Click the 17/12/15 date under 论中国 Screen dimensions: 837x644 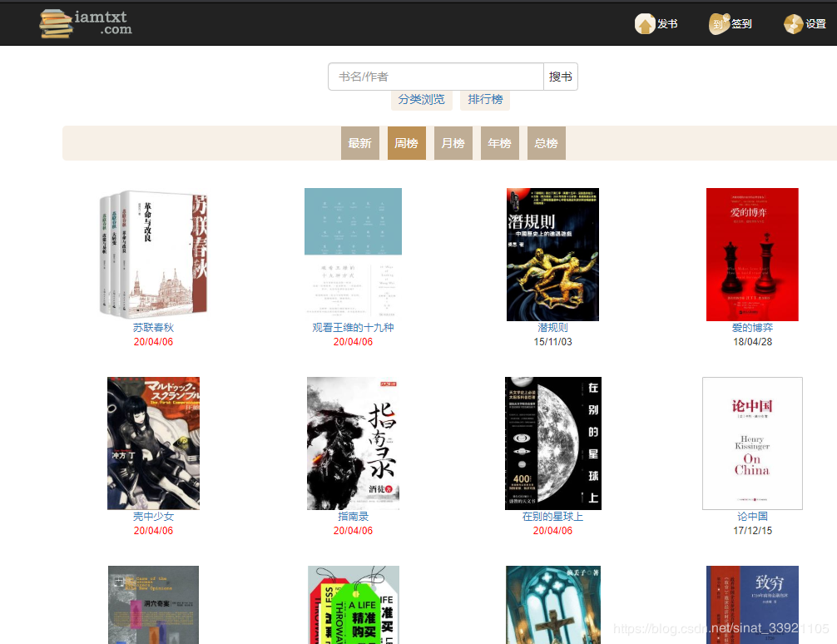(752, 531)
